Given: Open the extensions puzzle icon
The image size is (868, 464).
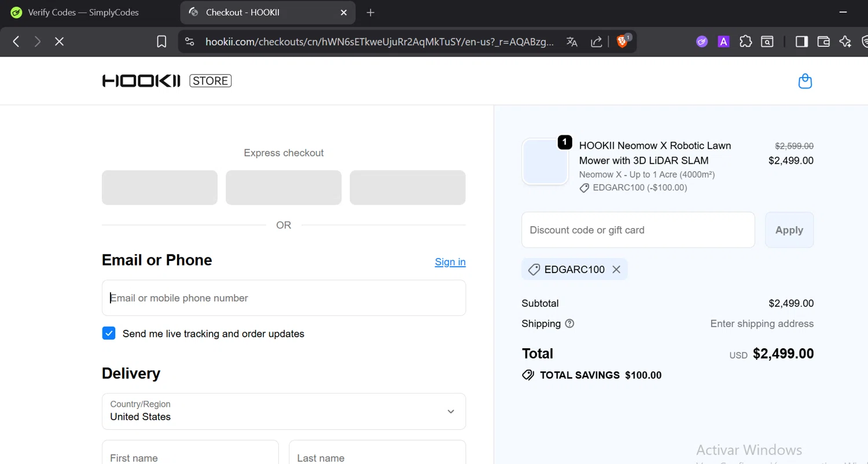Looking at the screenshot, I should pos(746,42).
